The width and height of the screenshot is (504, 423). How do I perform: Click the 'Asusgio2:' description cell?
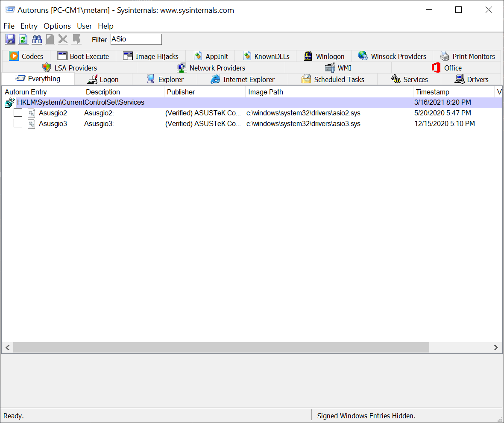pyautogui.click(x=99, y=113)
